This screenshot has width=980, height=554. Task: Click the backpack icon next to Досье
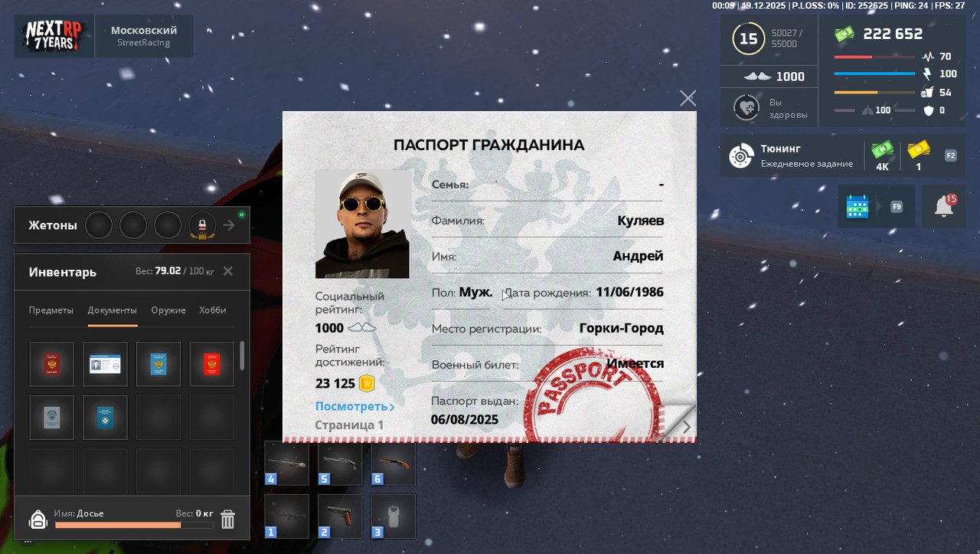coord(37,519)
